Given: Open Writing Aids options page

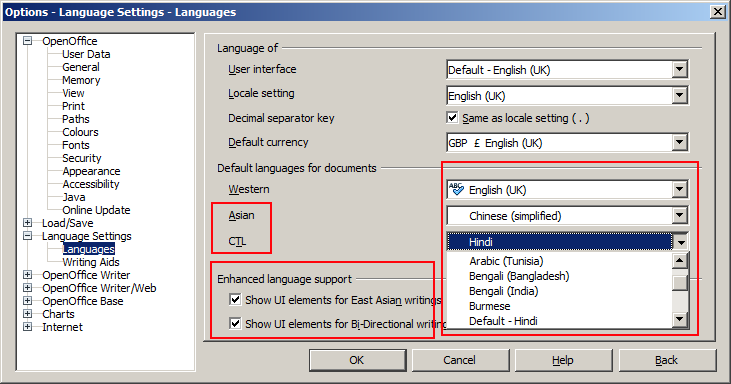Looking at the screenshot, I should (x=90, y=262).
